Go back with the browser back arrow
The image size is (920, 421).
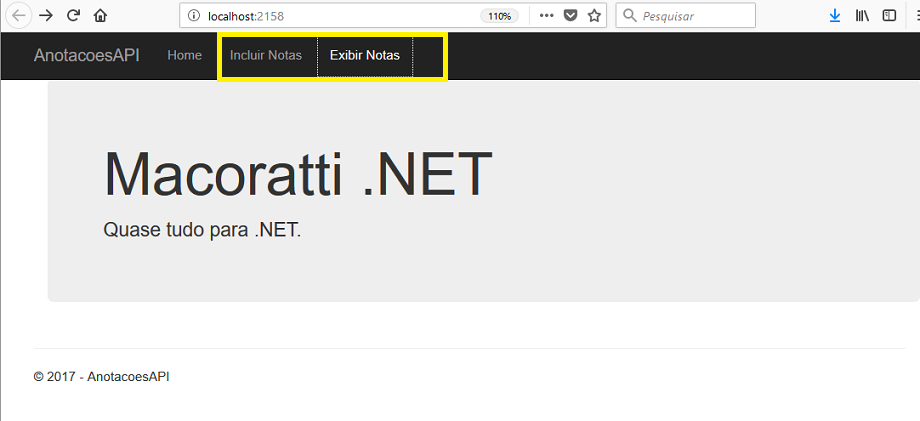[x=18, y=15]
